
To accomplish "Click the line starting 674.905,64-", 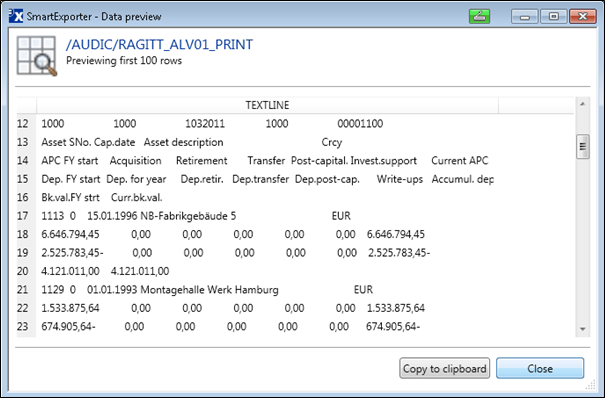I will click(267, 327).
